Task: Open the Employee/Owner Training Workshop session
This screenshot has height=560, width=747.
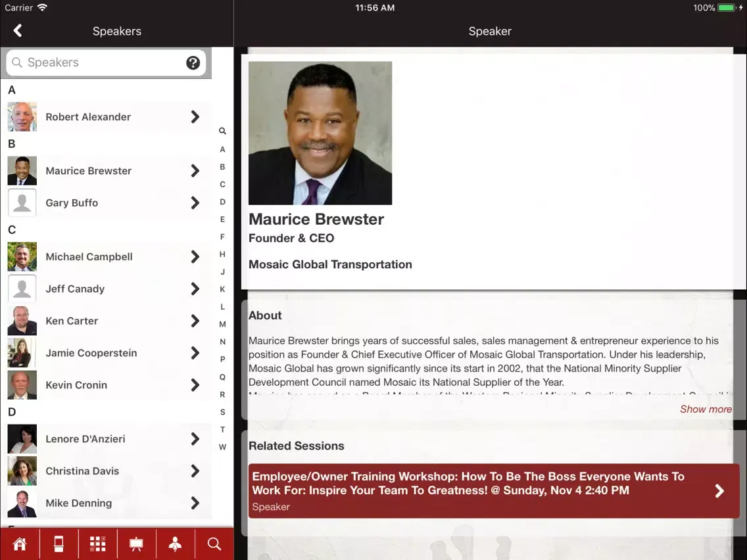Action: pos(494,491)
